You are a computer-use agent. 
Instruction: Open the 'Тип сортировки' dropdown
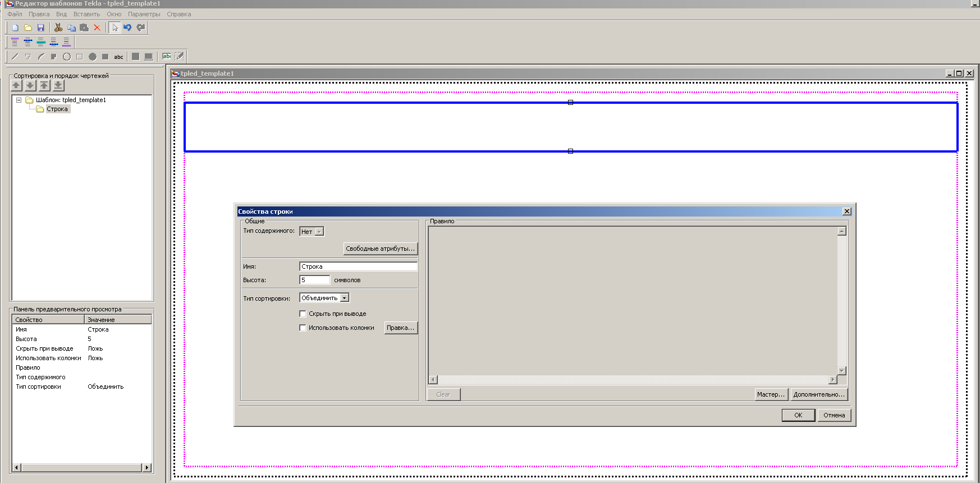345,298
